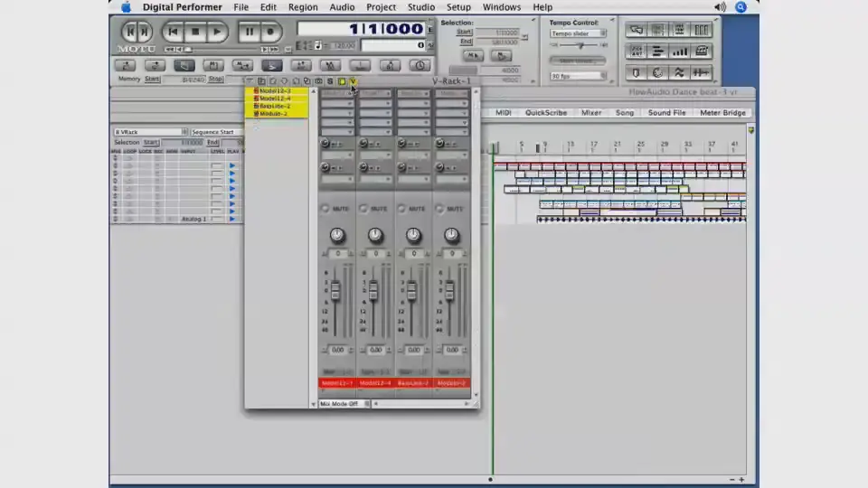The image size is (868, 488).
Task: Open the 30 fps frame rate dropdown
Action: pyautogui.click(x=578, y=76)
